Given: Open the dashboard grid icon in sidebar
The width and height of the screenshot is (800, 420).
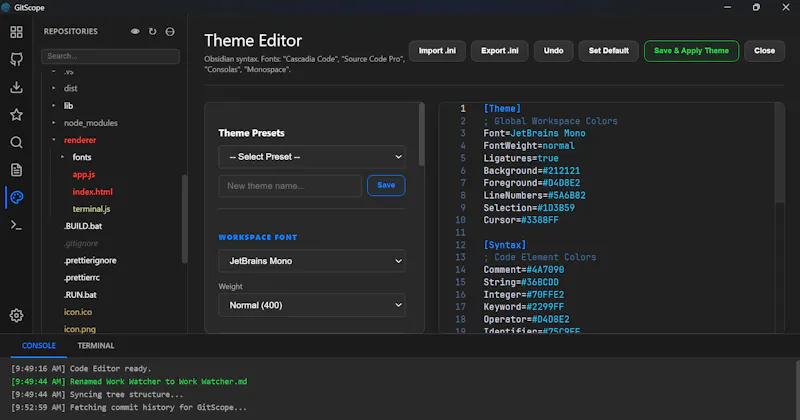Looking at the screenshot, I should pos(16,32).
